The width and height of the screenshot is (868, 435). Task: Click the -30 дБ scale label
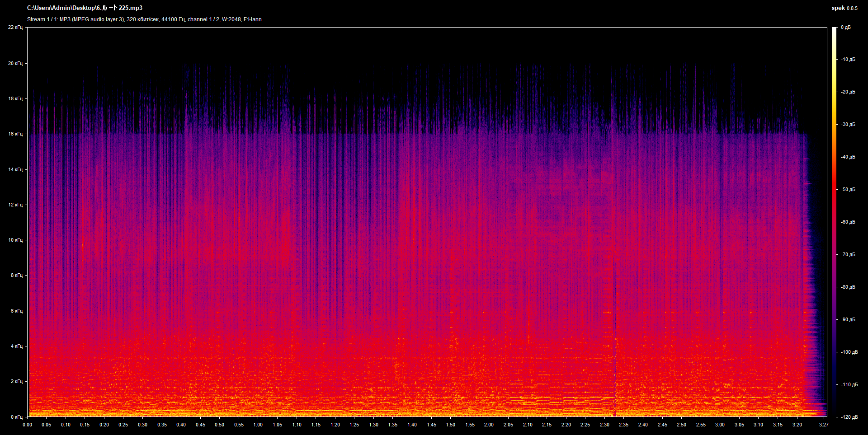click(x=848, y=125)
